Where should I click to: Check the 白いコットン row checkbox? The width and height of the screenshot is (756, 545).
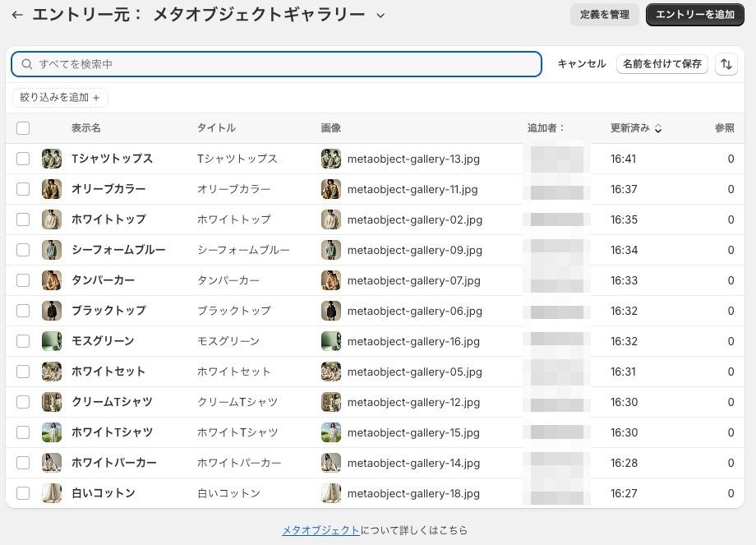(x=23, y=493)
